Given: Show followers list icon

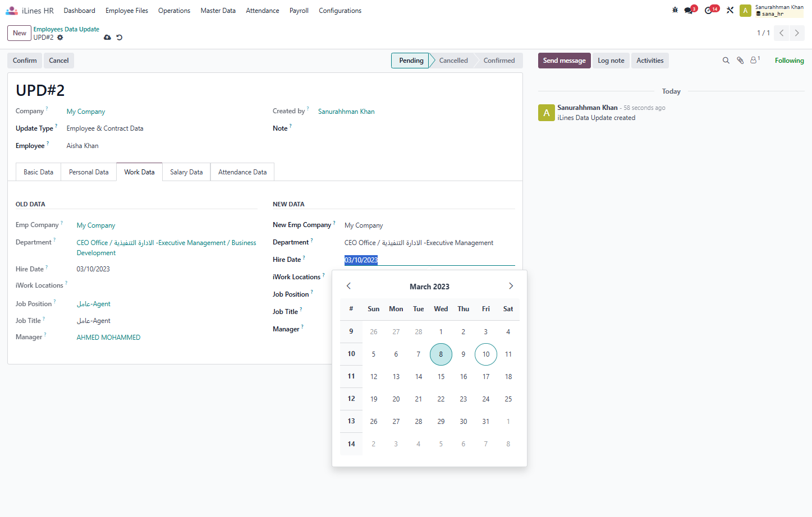Looking at the screenshot, I should click(755, 60).
